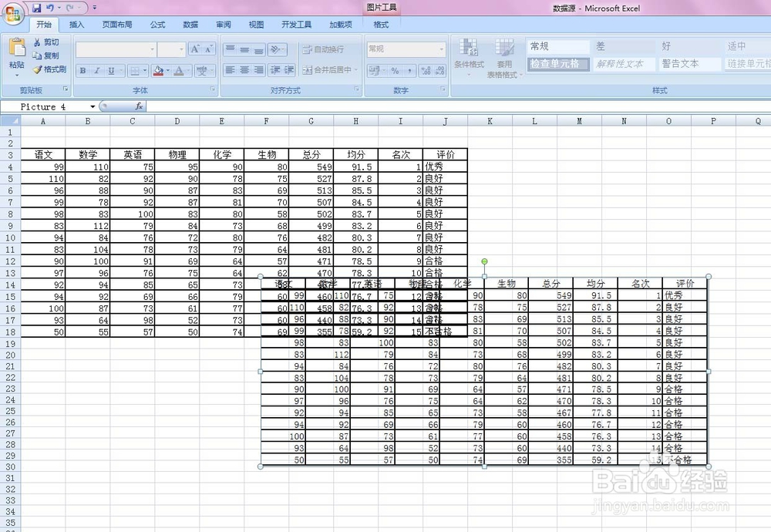
Task: Open the Merge and Center dropdown arrow
Action: (x=355, y=69)
